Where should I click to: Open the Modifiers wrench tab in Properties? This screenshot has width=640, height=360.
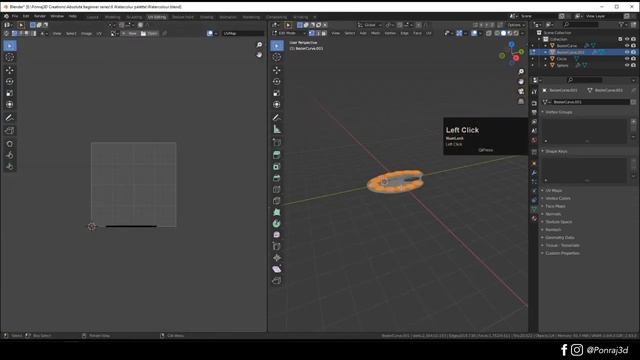(x=534, y=173)
